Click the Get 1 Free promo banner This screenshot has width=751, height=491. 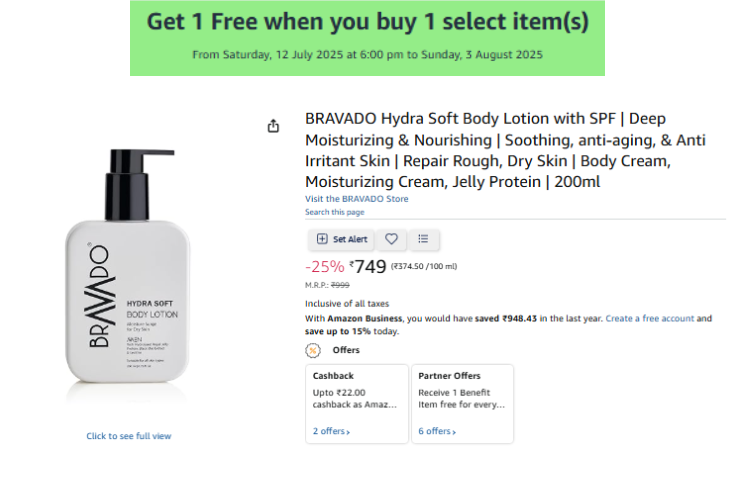[367, 37]
